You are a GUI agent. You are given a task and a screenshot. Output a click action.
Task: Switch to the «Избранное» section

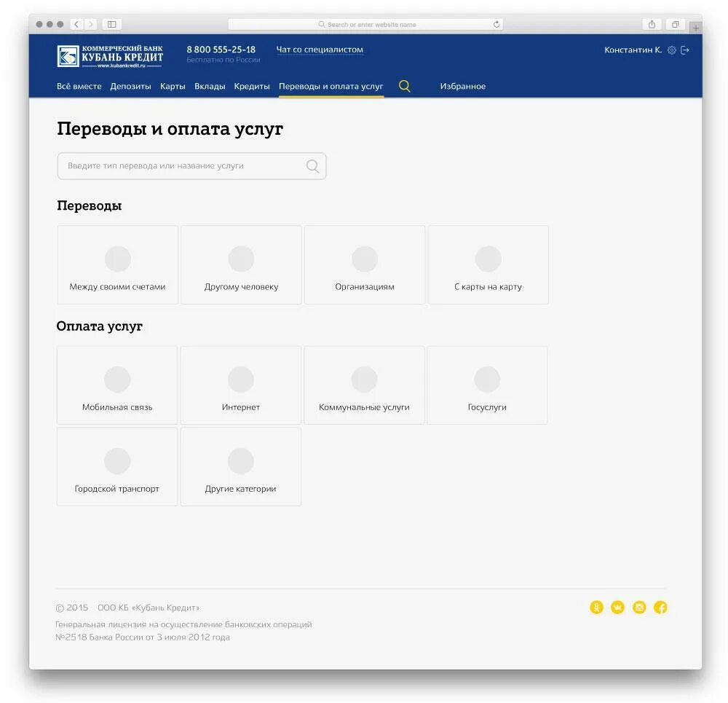(463, 86)
